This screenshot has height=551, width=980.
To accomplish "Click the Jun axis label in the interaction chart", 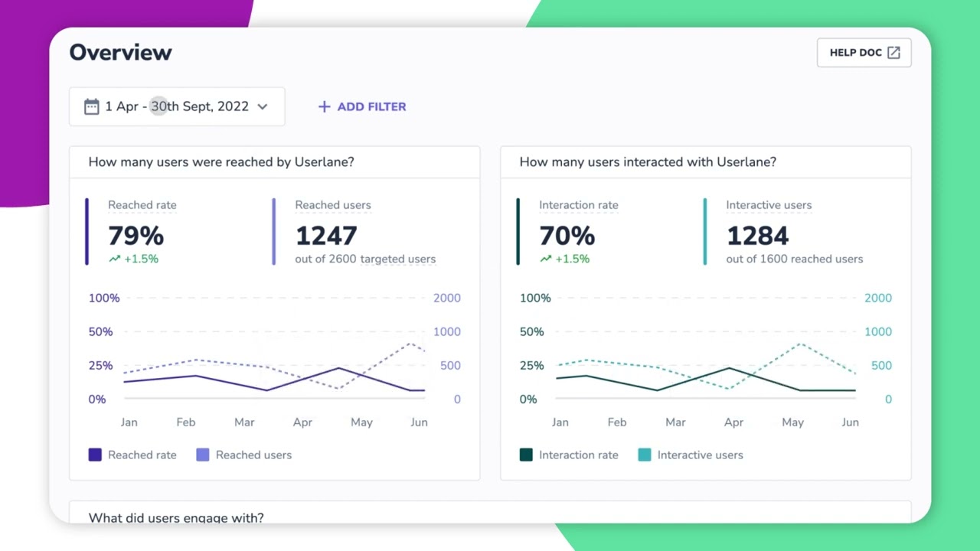I will pos(850,422).
